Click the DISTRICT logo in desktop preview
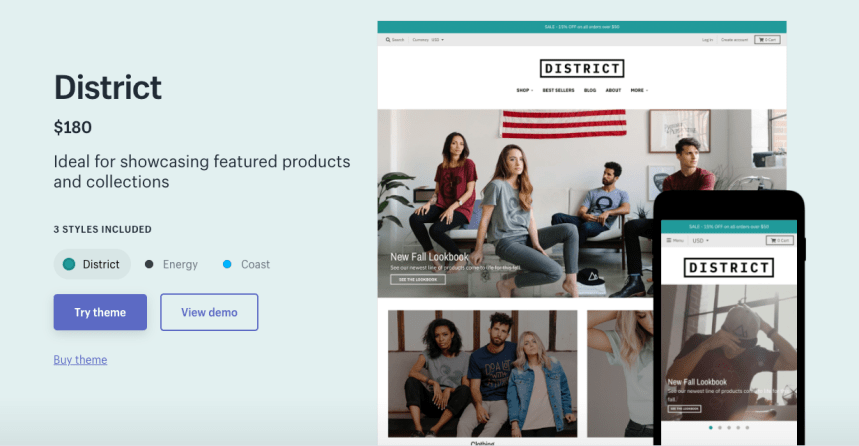The height and width of the screenshot is (446, 859). [x=582, y=68]
